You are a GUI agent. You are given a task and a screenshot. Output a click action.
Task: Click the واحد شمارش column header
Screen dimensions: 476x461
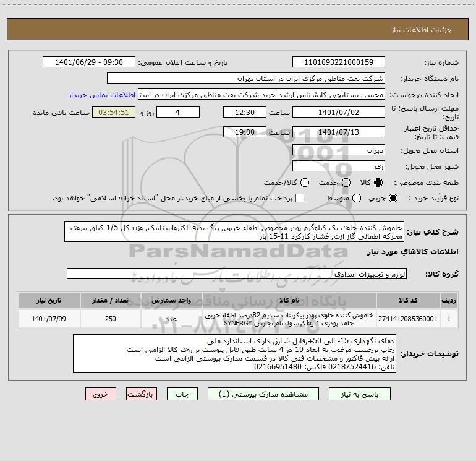(x=171, y=301)
